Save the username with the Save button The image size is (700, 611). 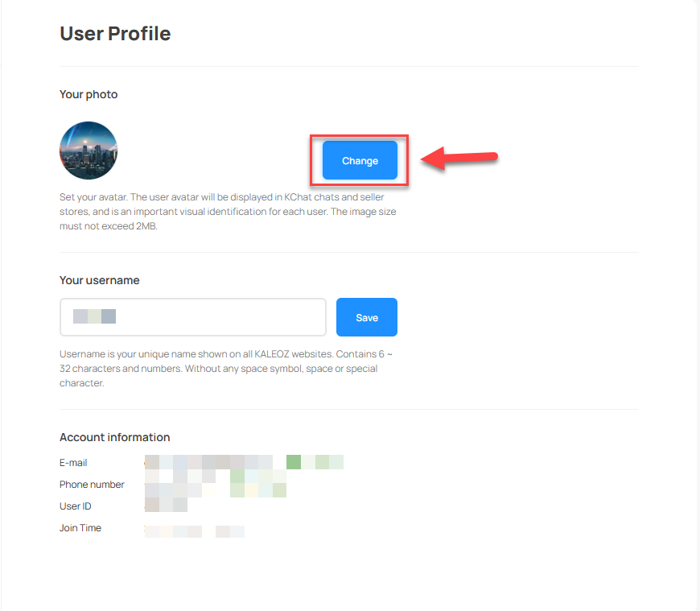(367, 317)
